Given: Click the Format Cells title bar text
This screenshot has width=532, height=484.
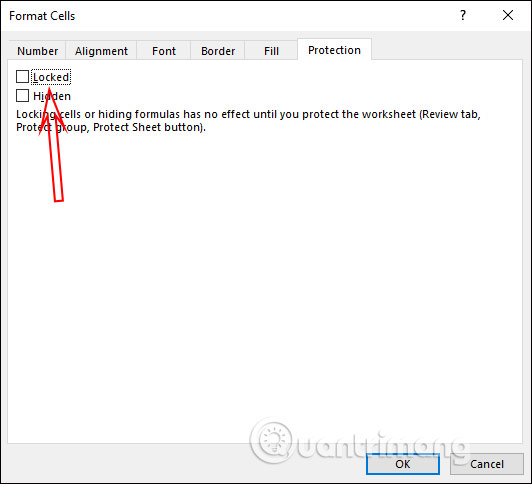Looking at the screenshot, I should 42,16.
